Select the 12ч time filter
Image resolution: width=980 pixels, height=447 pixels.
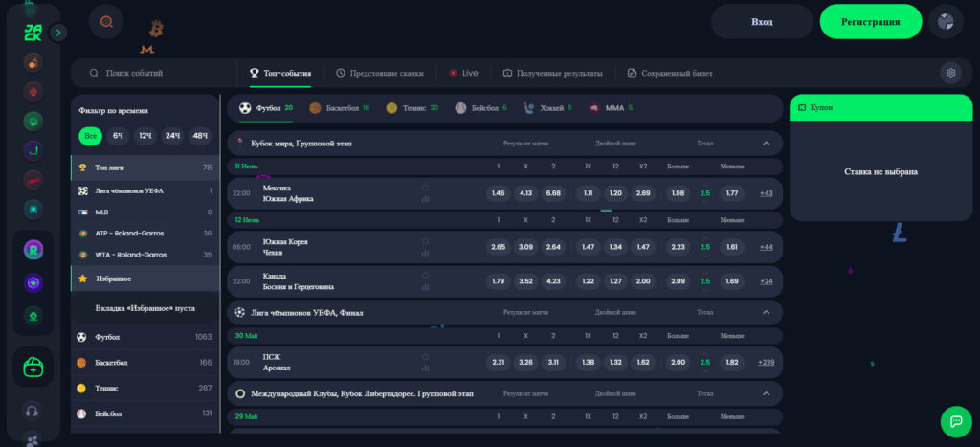click(145, 136)
